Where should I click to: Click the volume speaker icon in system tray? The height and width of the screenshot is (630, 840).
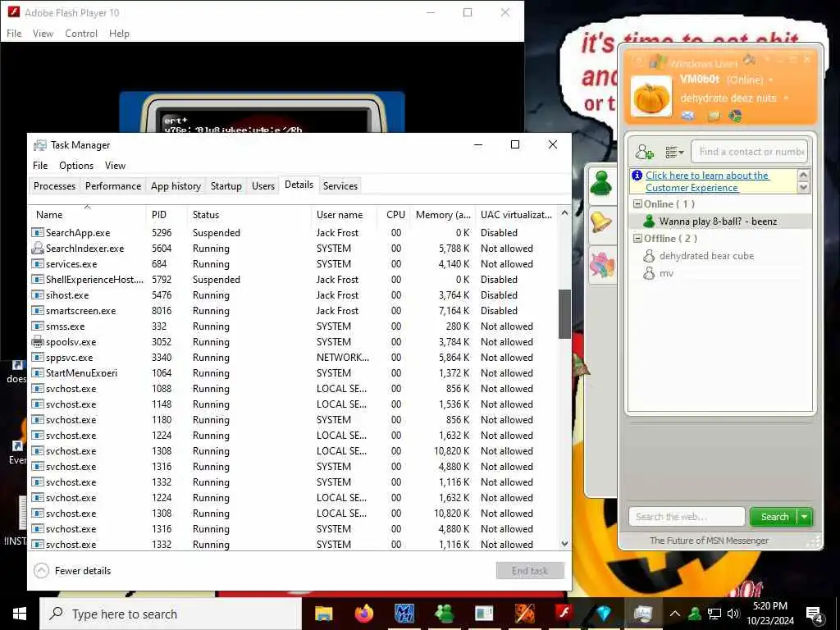[x=733, y=614]
